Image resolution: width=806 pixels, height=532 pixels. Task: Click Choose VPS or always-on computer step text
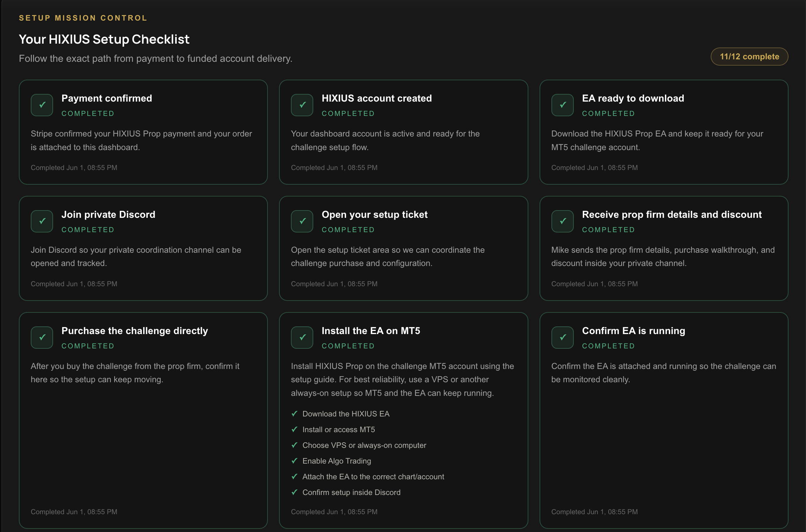pos(364,445)
